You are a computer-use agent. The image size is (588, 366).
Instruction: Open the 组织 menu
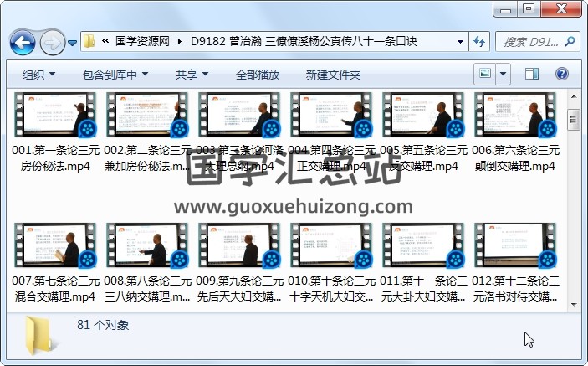point(38,75)
